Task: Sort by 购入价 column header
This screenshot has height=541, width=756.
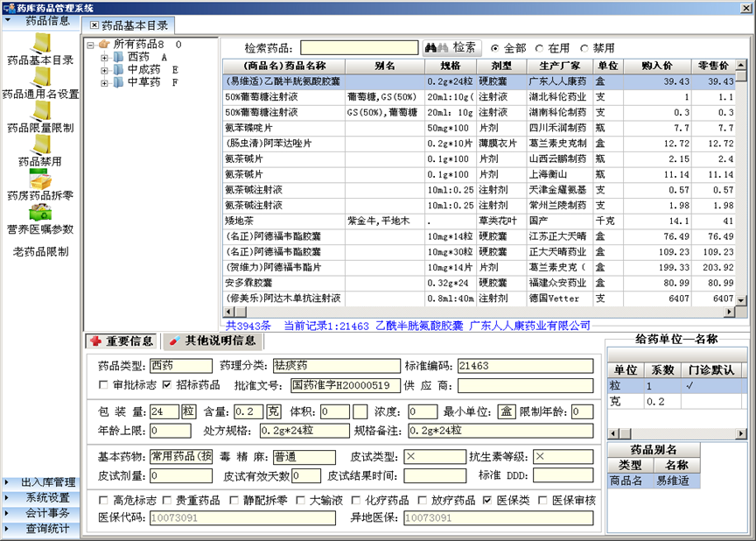Action: 657,66
